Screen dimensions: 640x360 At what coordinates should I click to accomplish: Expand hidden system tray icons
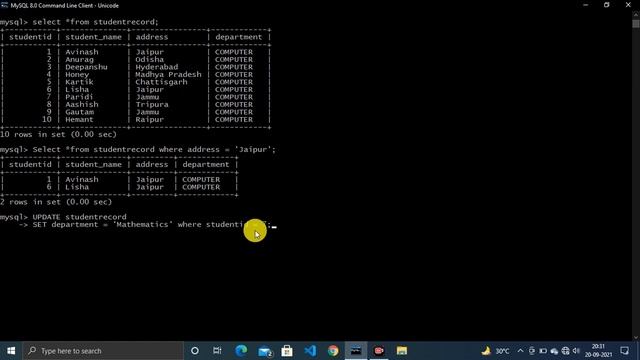point(520,351)
